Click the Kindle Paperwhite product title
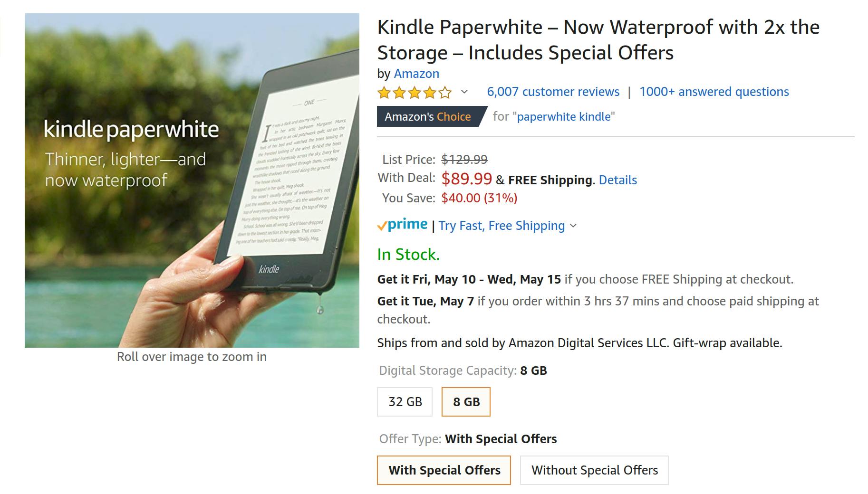 [598, 40]
